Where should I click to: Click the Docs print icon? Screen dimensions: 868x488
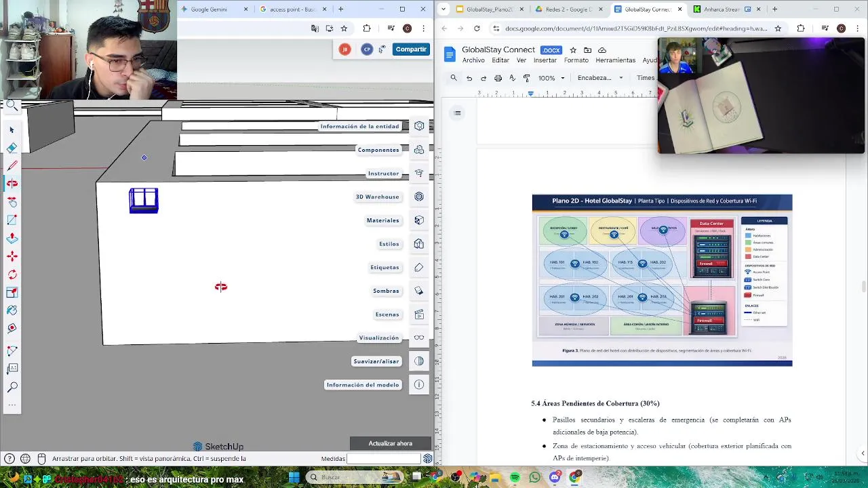coord(498,78)
